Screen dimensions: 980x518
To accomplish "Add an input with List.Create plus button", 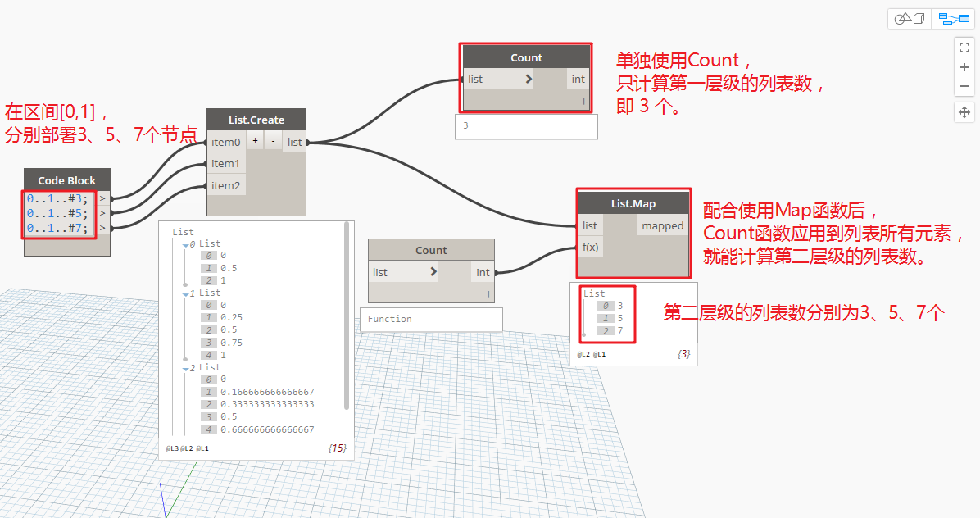I will [255, 141].
